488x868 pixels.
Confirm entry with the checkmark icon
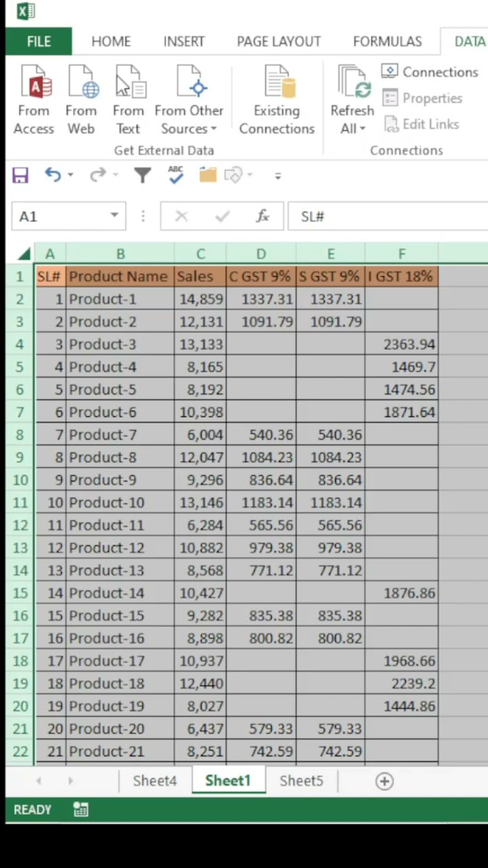pos(222,216)
